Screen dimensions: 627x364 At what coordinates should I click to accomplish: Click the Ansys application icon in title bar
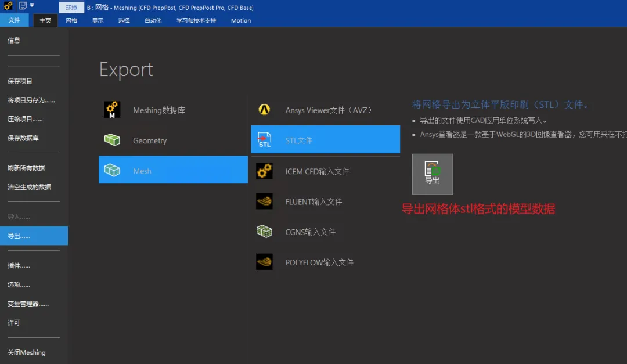[8, 6]
